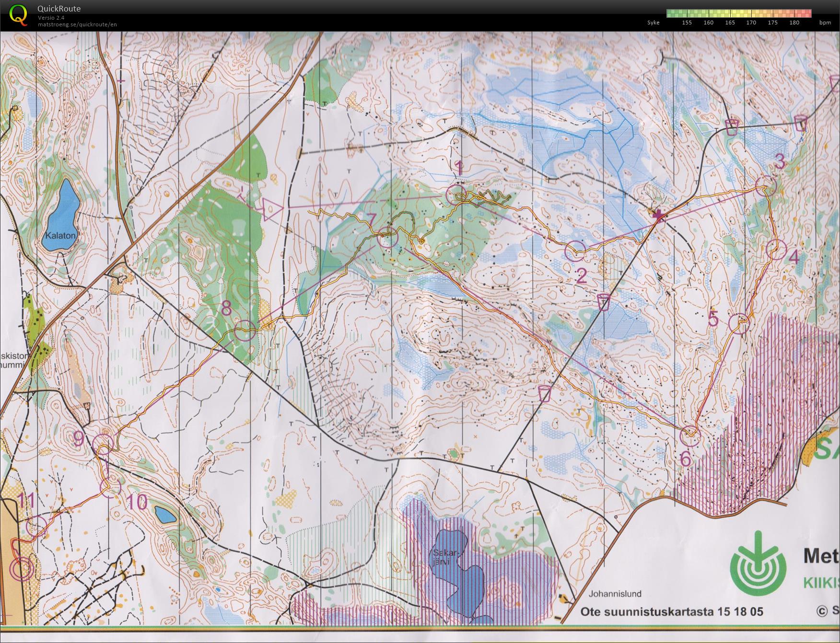Click the QuickRoute title text
Screen dimensions: 840x643
pos(59,8)
